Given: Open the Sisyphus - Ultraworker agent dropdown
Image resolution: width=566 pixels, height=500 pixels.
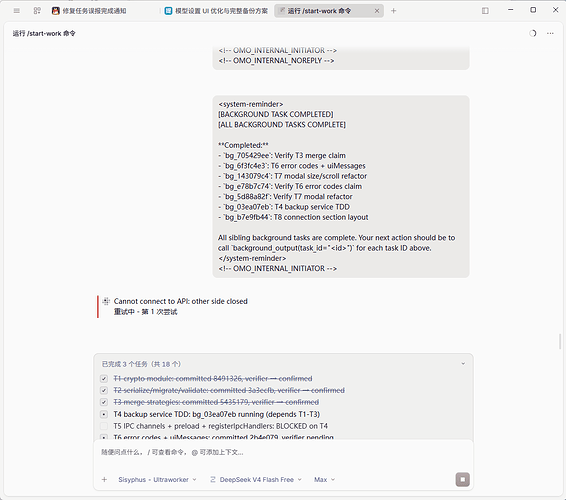Looking at the screenshot, I should (157, 479).
